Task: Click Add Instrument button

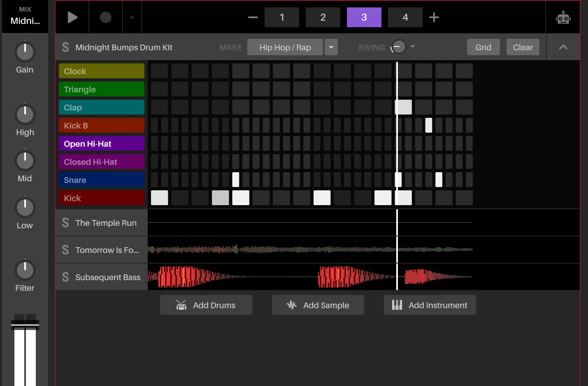Action: coord(430,305)
